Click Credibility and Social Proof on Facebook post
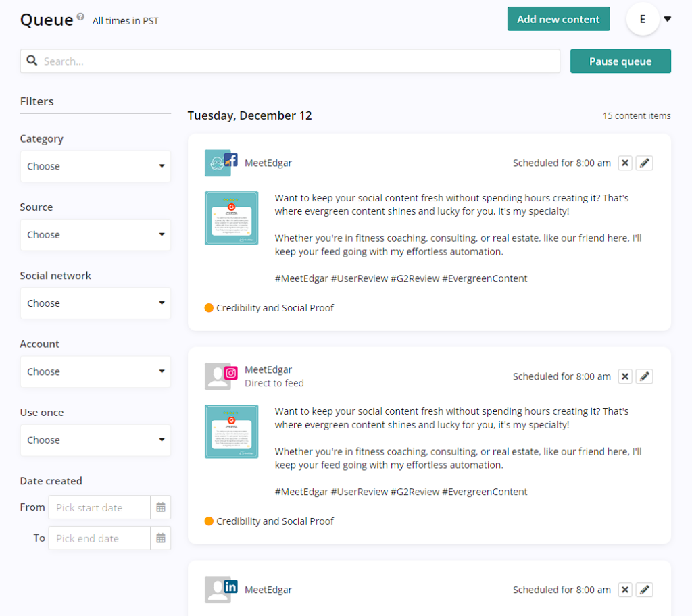Image resolution: width=692 pixels, height=616 pixels. pos(275,308)
